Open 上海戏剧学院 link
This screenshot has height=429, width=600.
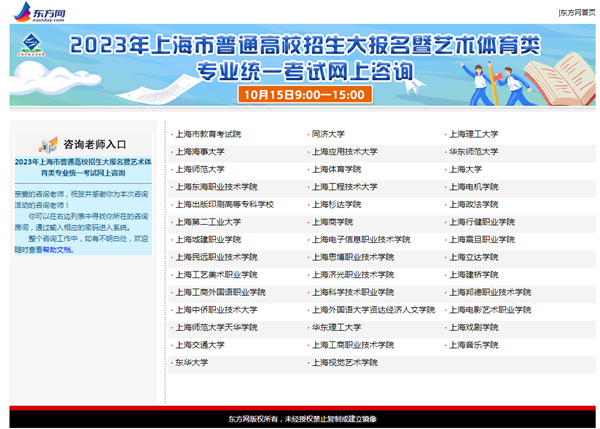tap(474, 328)
